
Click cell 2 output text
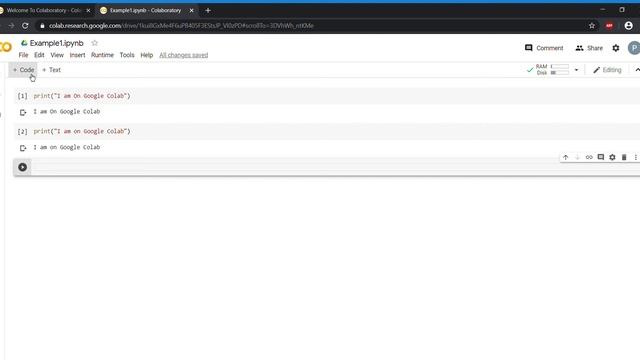67,147
